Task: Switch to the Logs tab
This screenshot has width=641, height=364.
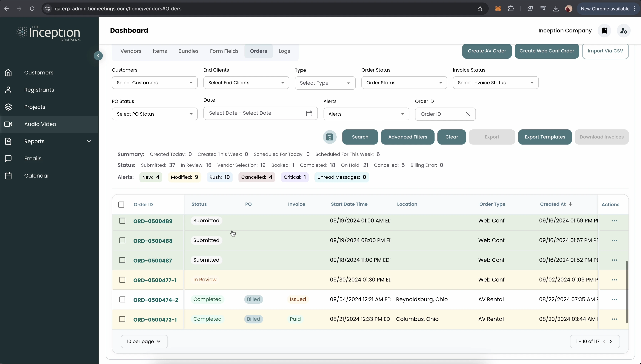Action: point(284,51)
